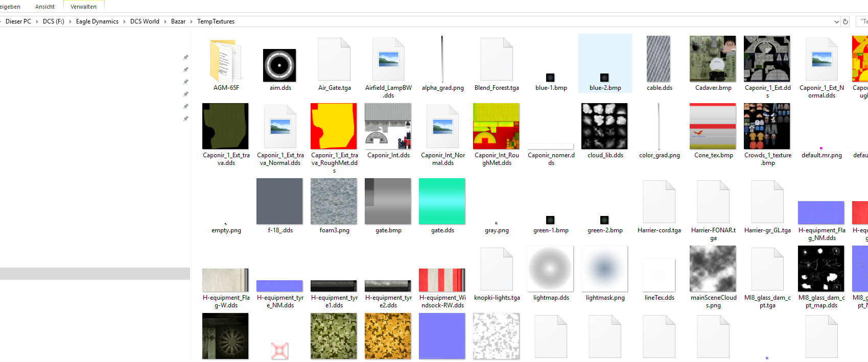Select the mainSceneClouds.png thumbnail

(x=713, y=269)
